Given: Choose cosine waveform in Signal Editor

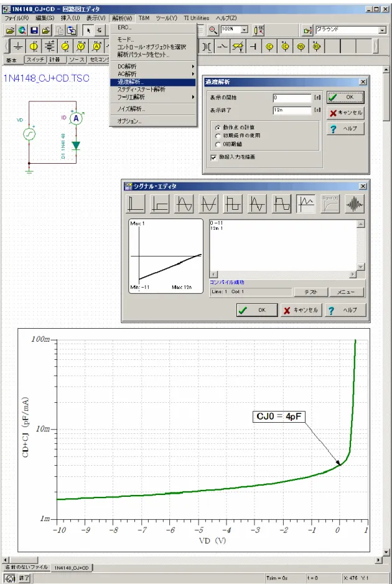Looking at the screenshot, I should point(208,204).
